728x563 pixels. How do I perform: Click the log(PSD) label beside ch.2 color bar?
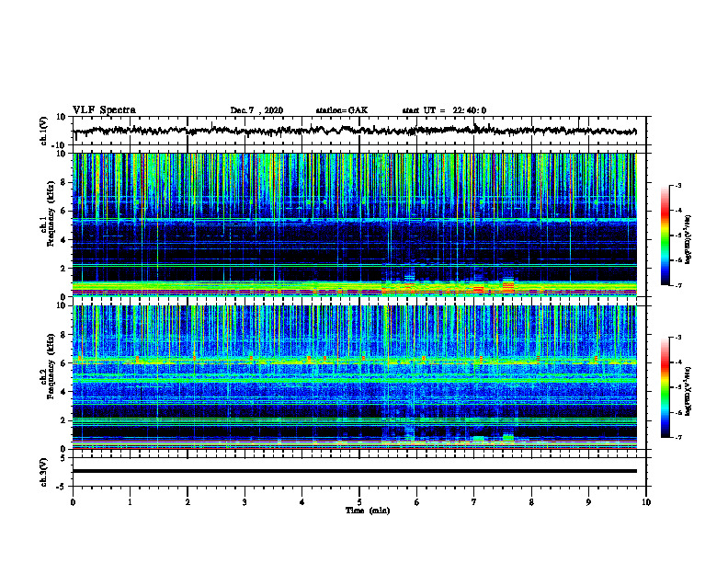(688, 391)
